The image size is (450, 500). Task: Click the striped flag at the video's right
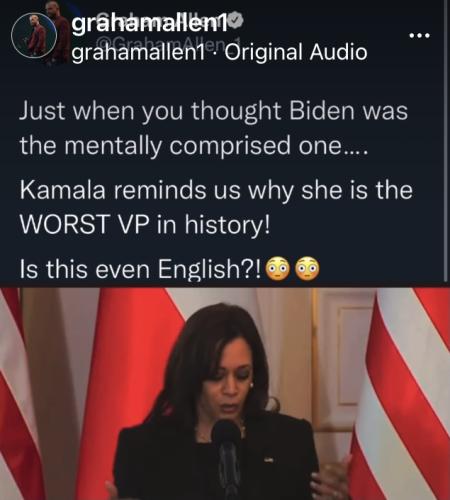coord(400,394)
